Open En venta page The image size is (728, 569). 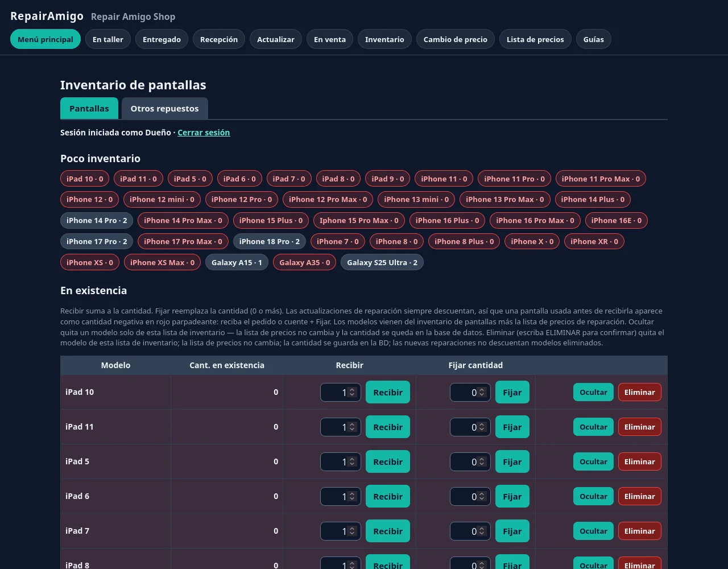pyautogui.click(x=330, y=39)
